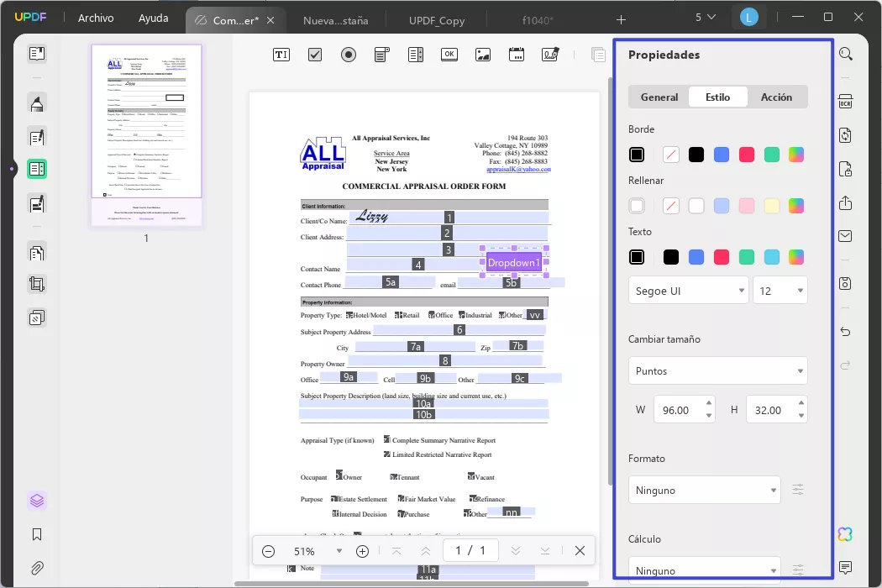Screen dimensions: 882x588
Task: Toggle Hotel/Motel property type checkbox
Action: coord(349,315)
